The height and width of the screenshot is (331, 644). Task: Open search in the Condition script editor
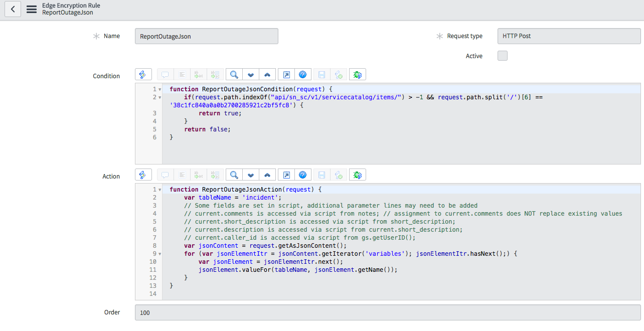click(x=234, y=75)
